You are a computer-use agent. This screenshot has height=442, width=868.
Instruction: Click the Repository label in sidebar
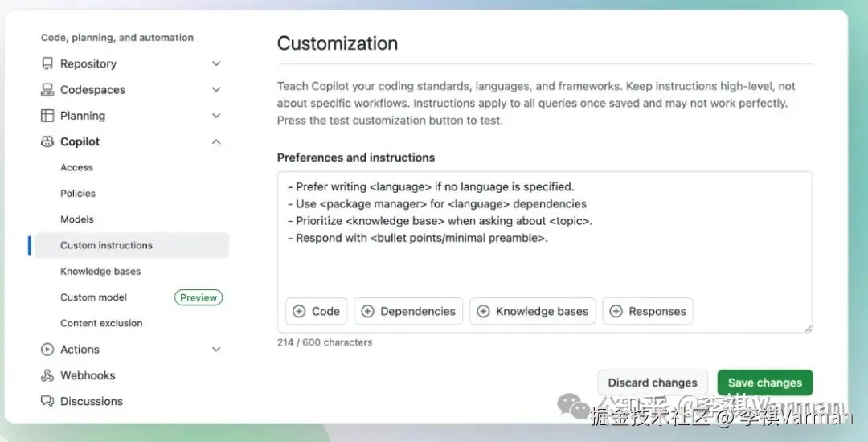point(88,63)
